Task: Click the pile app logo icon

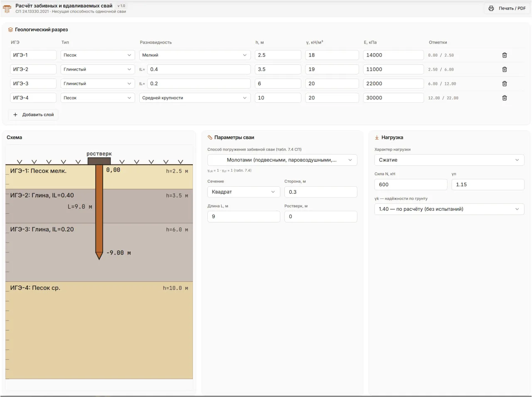Action: pos(7,8)
